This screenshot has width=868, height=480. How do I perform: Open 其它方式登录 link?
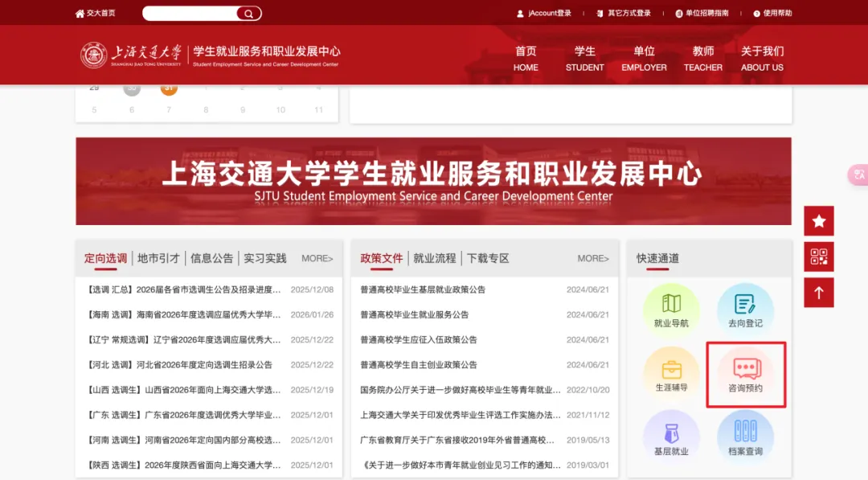coord(624,14)
